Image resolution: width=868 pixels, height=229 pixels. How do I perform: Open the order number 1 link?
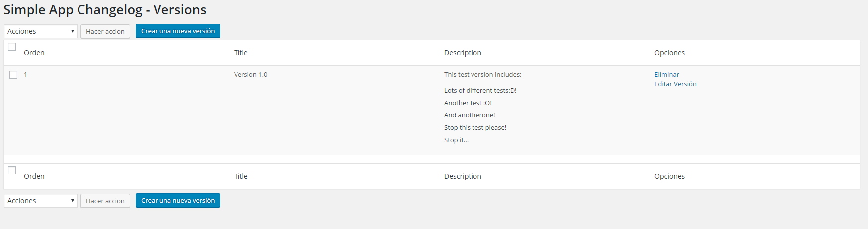(x=25, y=74)
